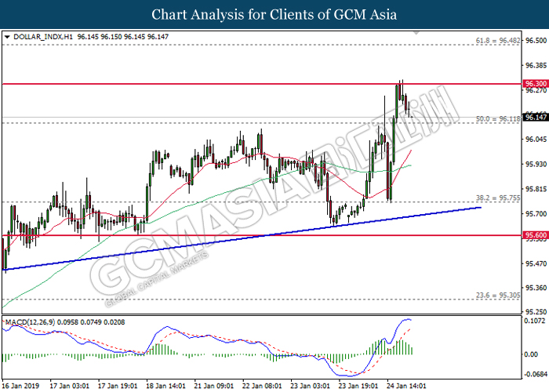Viewport: 549px width, 392px height.
Task: Click the 95.600 red support price tag
Action: pos(536,235)
